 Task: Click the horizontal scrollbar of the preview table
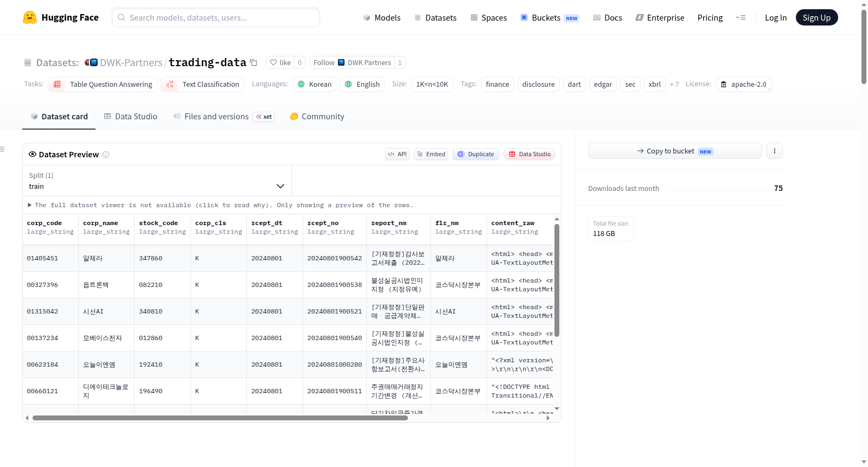[220, 418]
